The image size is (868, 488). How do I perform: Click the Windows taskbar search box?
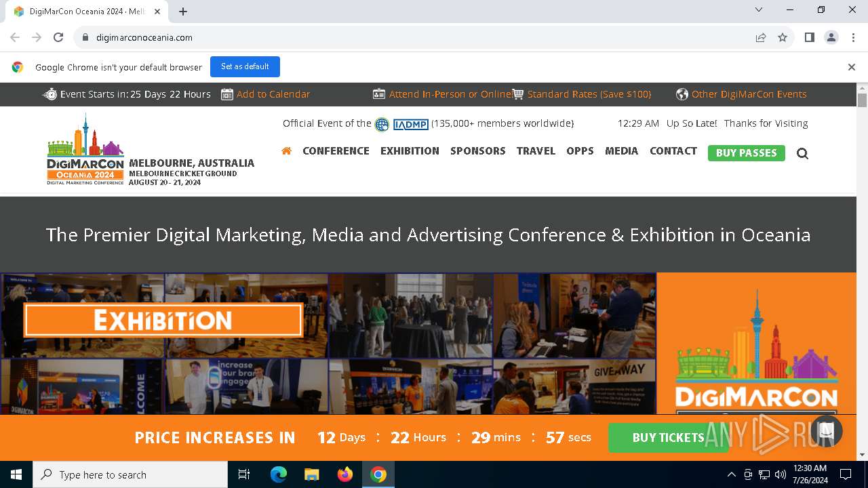tap(130, 474)
